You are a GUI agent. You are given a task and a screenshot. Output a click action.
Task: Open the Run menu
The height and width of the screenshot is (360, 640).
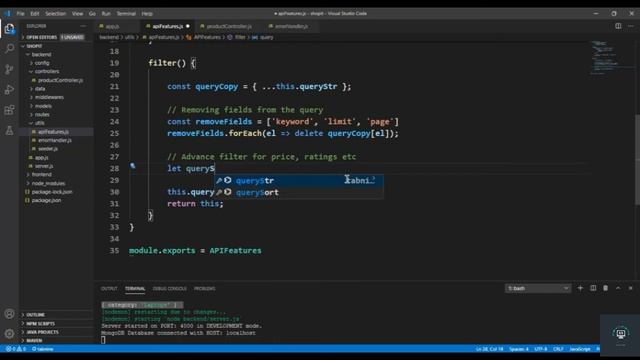click(106, 13)
